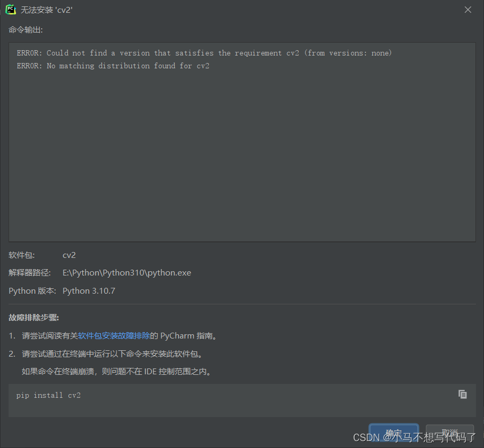Click the IDE 控制范围之内 note line
Viewport: 484px width, 448px height.
coord(116,372)
